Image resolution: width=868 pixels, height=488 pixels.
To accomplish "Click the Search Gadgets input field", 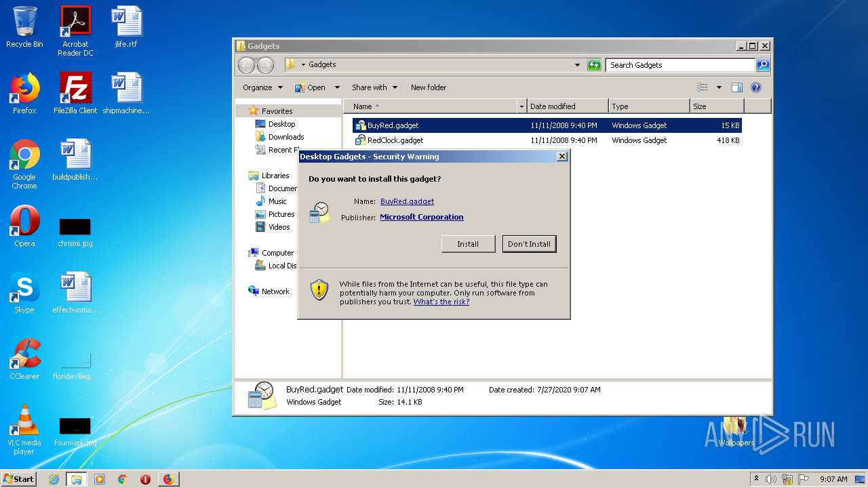I will pos(680,65).
